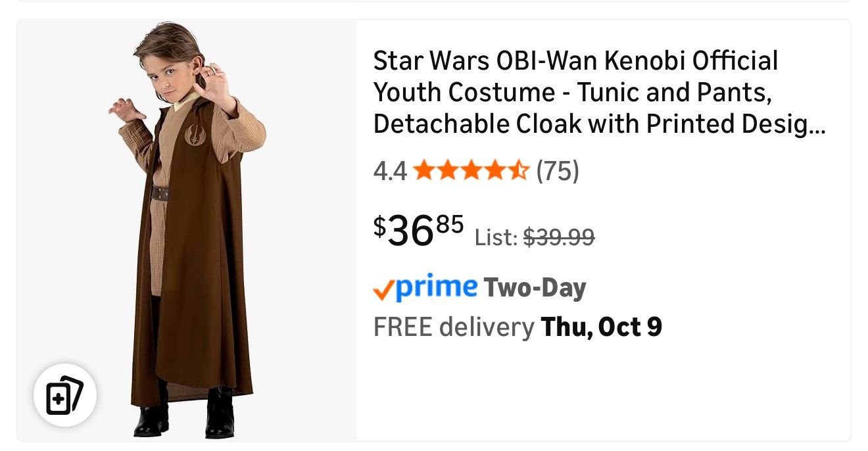The image size is (868, 451).
Task: Click the brown belt on the costume
Action: pos(160,193)
